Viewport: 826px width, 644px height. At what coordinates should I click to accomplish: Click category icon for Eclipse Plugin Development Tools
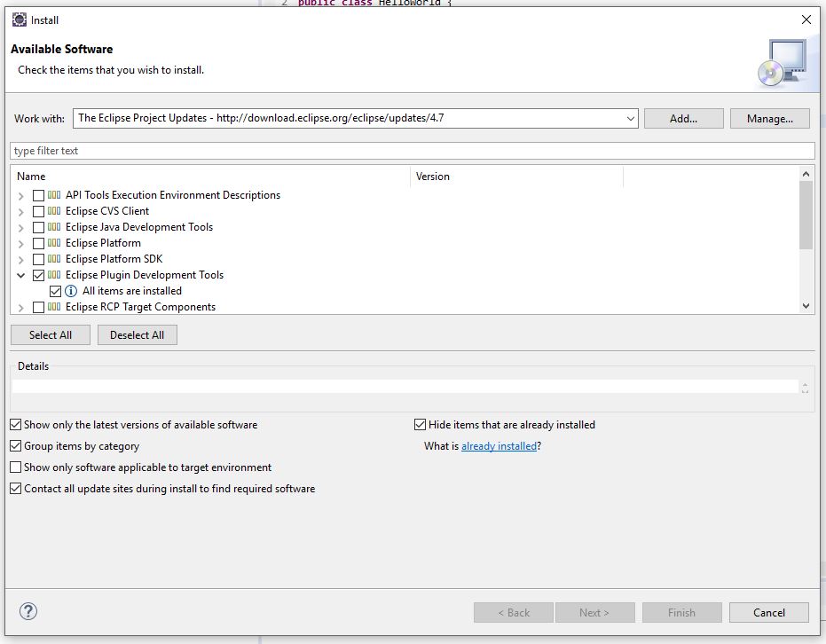[x=54, y=275]
